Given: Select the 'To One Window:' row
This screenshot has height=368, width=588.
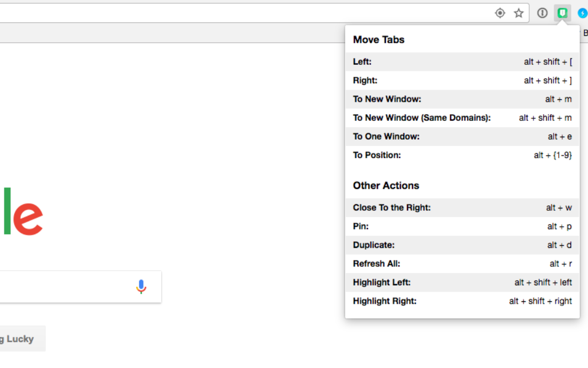Looking at the screenshot, I should pyautogui.click(x=462, y=136).
